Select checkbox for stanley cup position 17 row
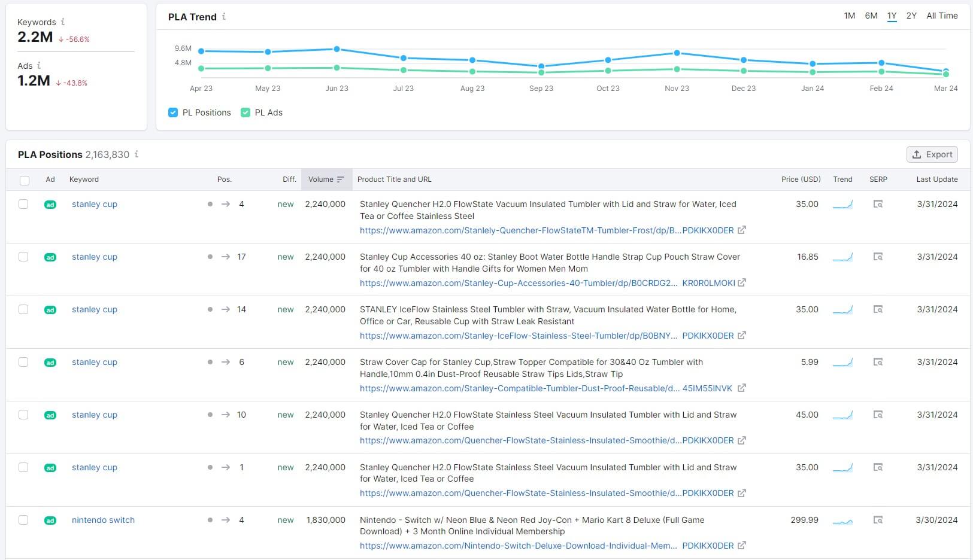 (x=23, y=257)
